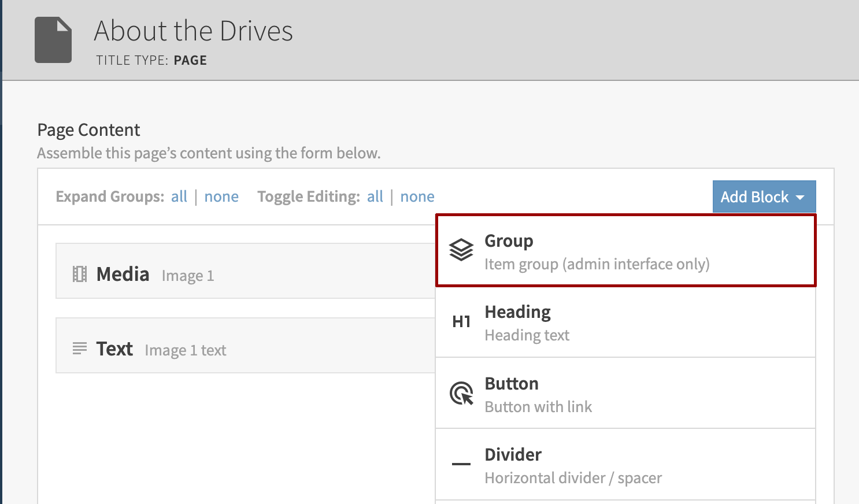
Task: Collapse groups using Expand Groups 'none'
Action: tap(221, 197)
